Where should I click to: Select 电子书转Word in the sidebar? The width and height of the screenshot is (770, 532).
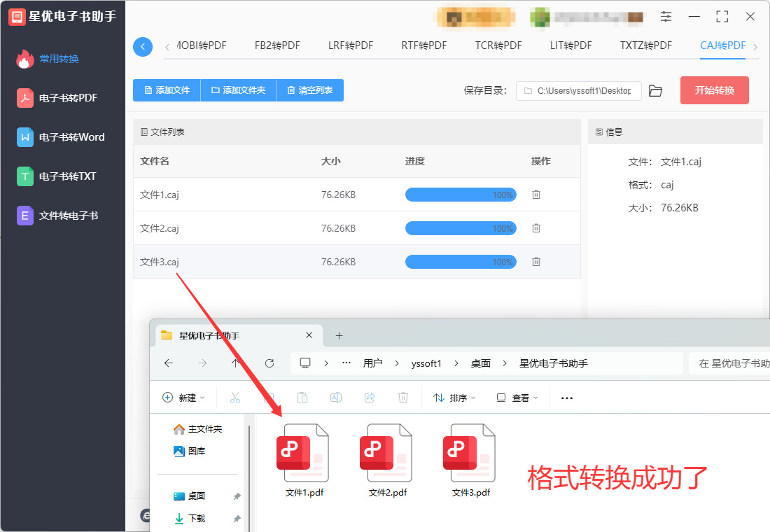pyautogui.click(x=62, y=137)
